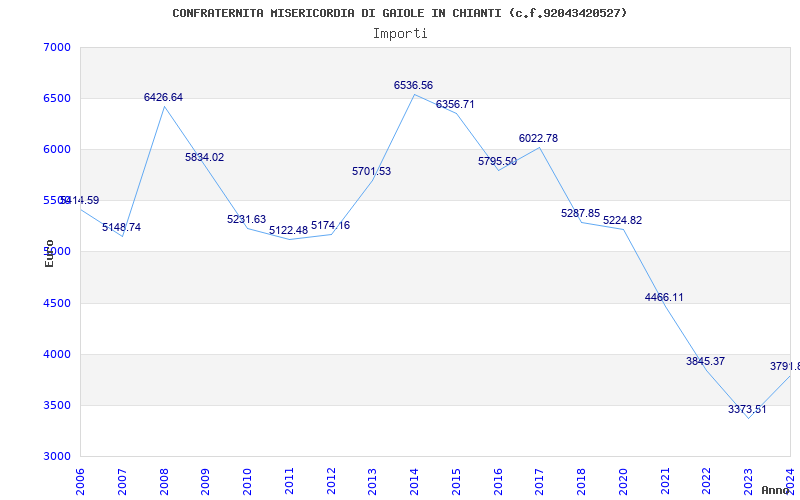The width and height of the screenshot is (800, 500).
Task: Click x-axis year 2016
Action: 498,482
